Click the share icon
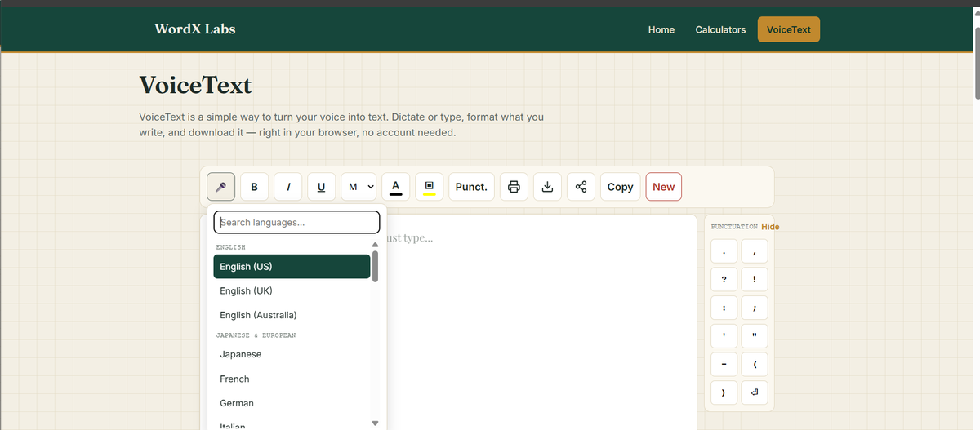 click(581, 187)
